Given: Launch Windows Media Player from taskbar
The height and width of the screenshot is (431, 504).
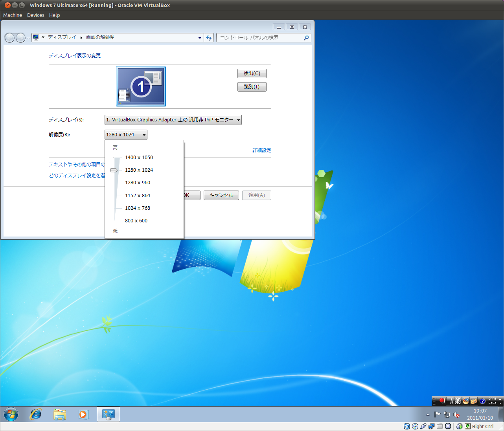Looking at the screenshot, I should (x=84, y=414).
